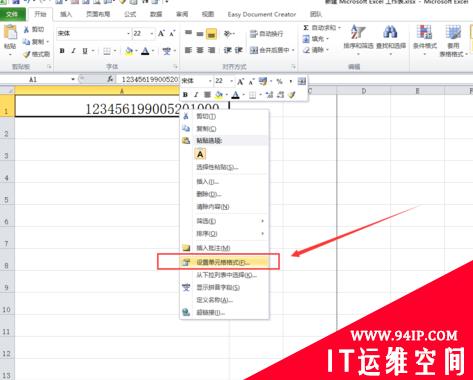
Task: Choose Copy (复制) in the context menu
Action: click(x=224, y=129)
